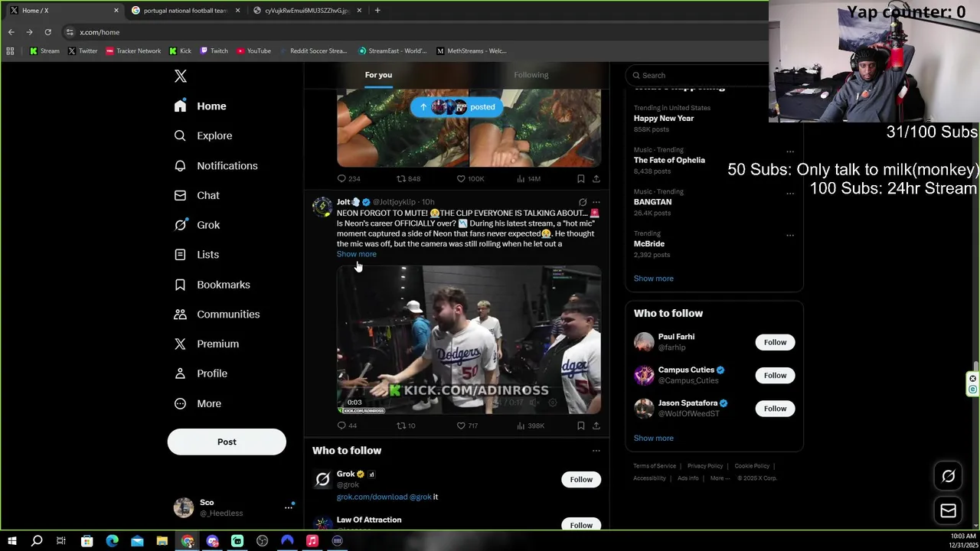Image resolution: width=980 pixels, height=551 pixels.
Task: Open grok.com/download link
Action: 372,497
